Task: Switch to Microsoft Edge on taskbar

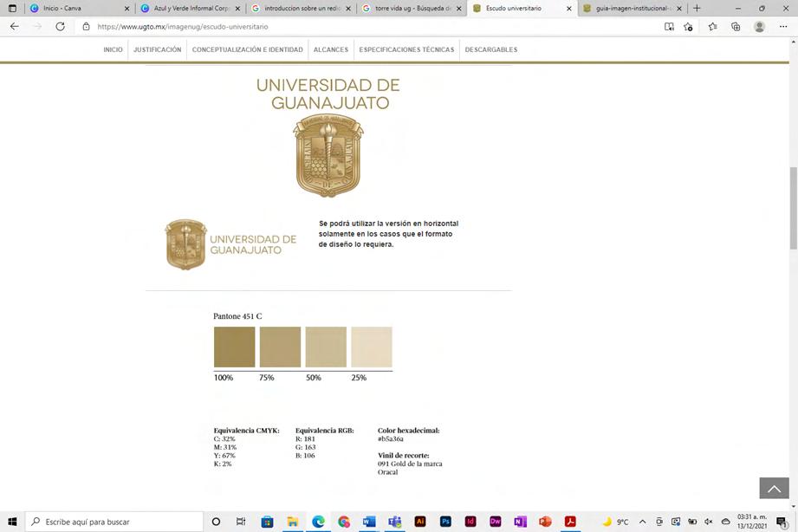Action: (318, 522)
